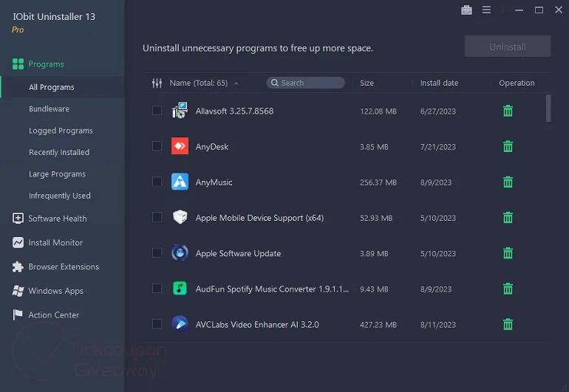
Task: Click the sort arrow next to Name
Action: click(x=236, y=83)
